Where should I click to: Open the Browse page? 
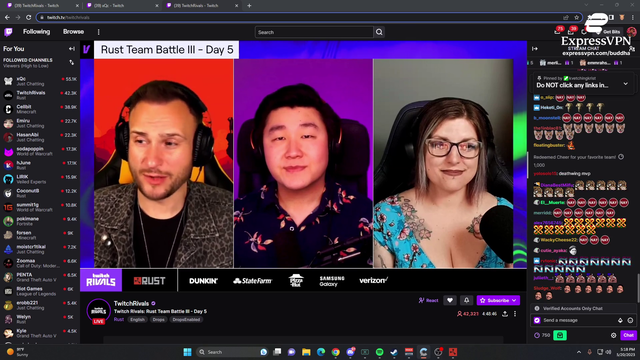73,32
